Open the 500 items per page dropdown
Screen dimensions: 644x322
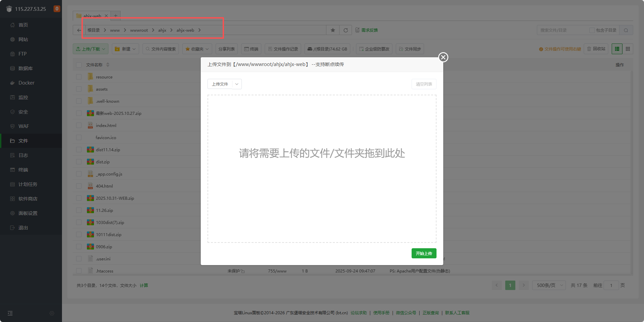(549, 285)
